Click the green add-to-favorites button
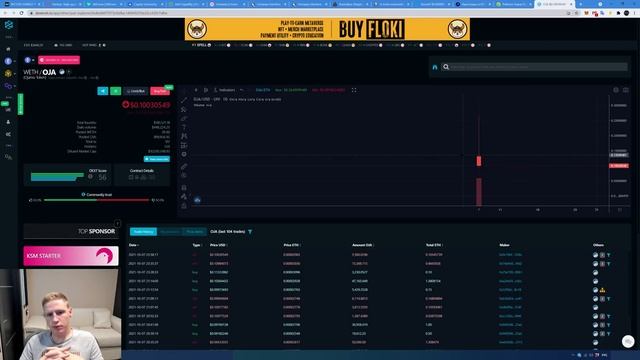 (x=116, y=91)
